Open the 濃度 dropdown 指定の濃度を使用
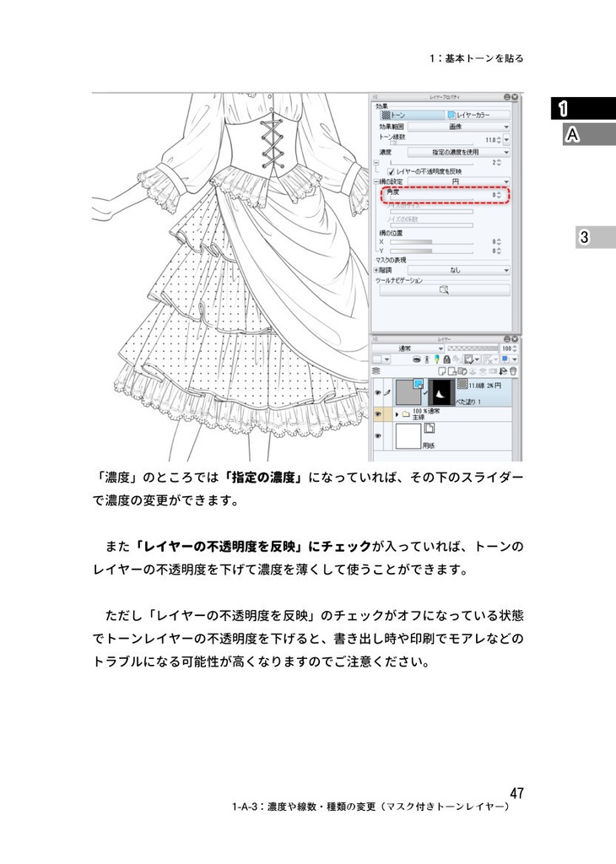This screenshot has width=616, height=864. click(458, 152)
